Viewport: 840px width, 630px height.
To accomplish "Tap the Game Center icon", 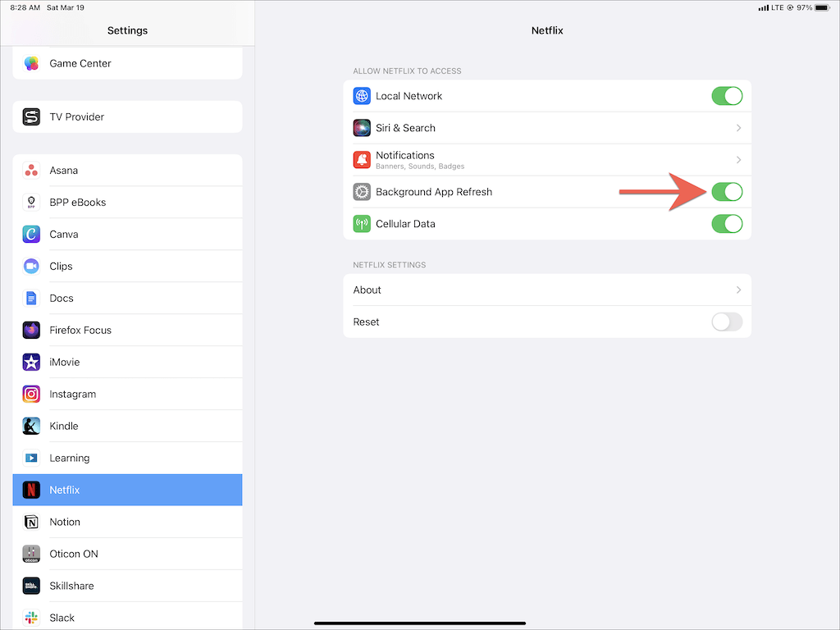I will coord(31,63).
